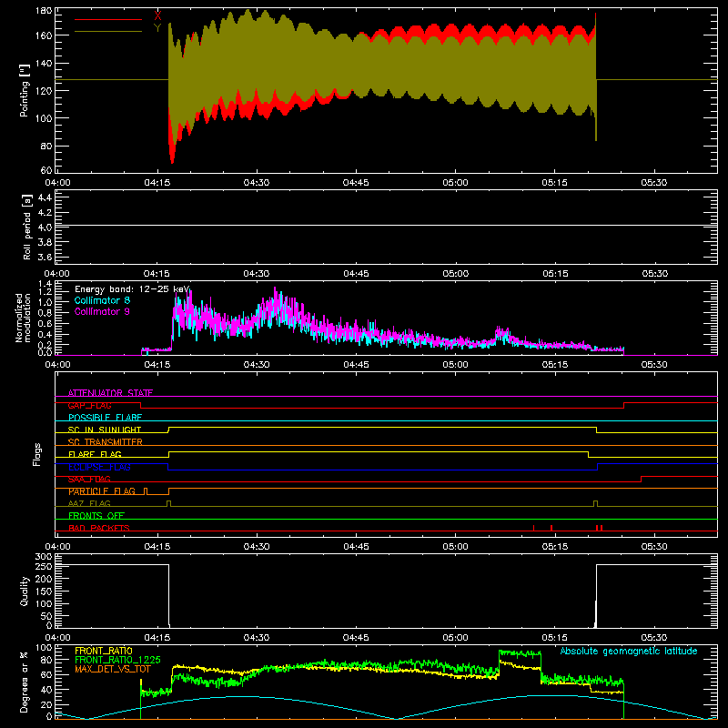
Task: Click the 150 tick on Quality axis
Action: pyautogui.click(x=44, y=591)
